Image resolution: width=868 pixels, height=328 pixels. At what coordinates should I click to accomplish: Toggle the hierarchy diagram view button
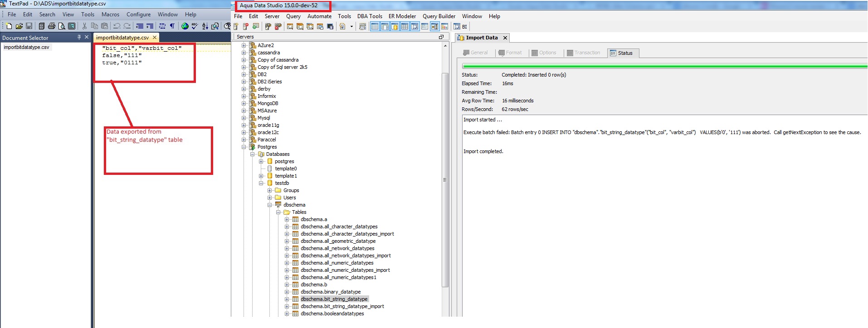tap(435, 26)
